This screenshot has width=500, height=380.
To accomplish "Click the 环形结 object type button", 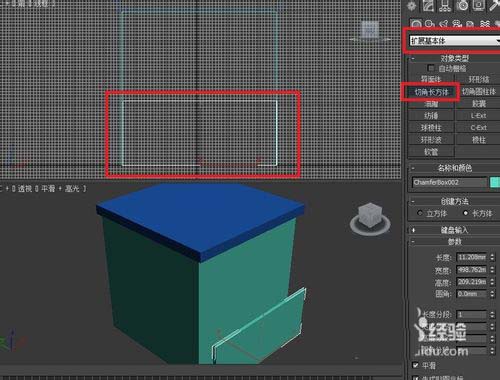I will pyautogui.click(x=478, y=79).
